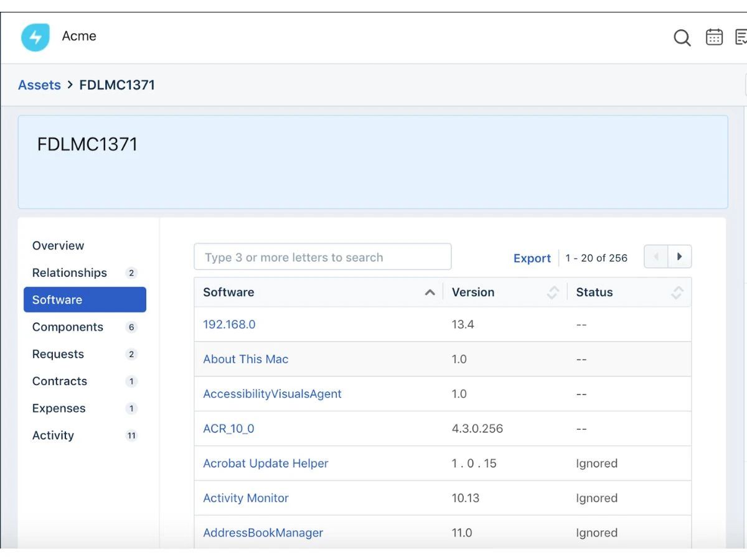Viewport: 747px width, 560px height.
Task: Click the Assets breadcrumb link
Action: (39, 85)
